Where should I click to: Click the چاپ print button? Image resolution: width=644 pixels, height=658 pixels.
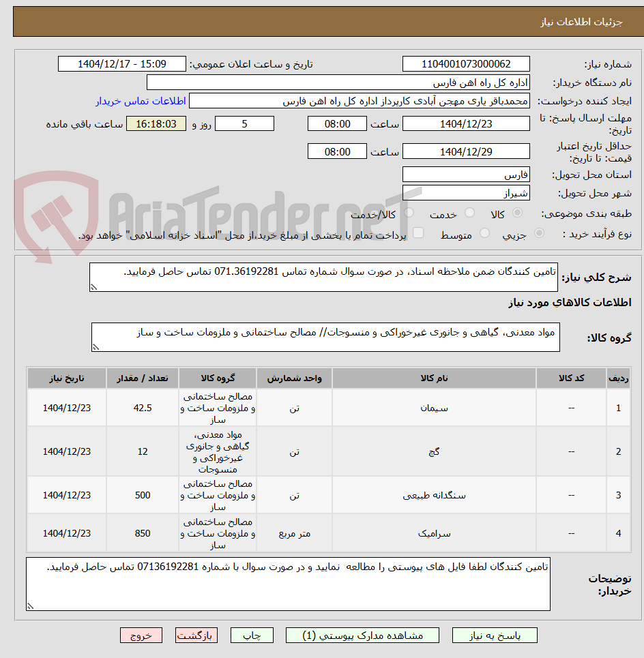[x=252, y=635]
